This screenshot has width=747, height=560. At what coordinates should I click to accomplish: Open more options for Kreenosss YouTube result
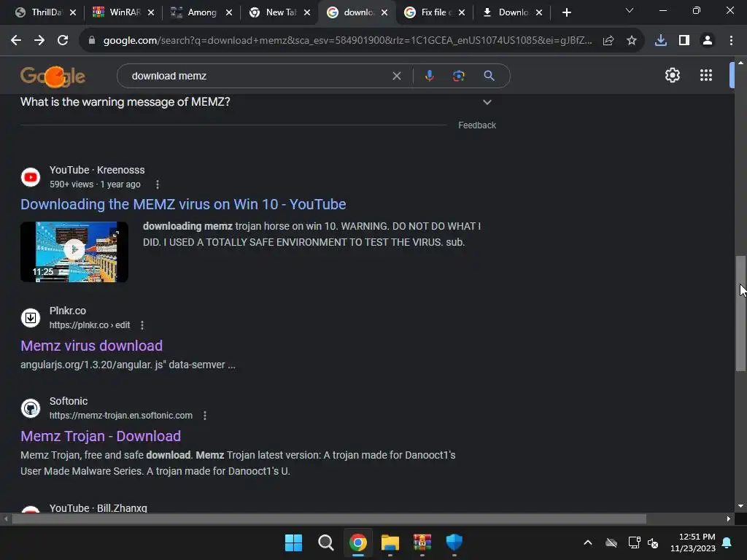(x=158, y=184)
